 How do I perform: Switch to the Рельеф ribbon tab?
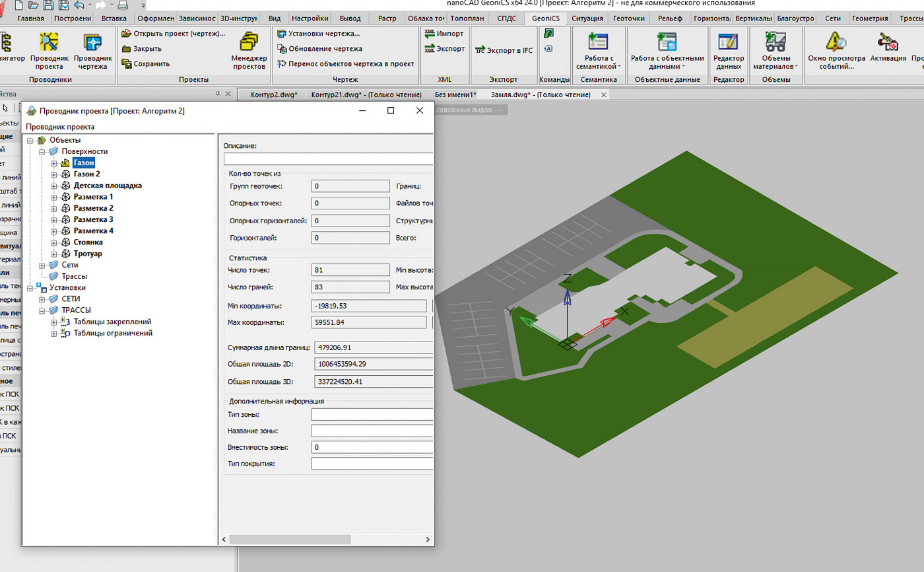(671, 18)
